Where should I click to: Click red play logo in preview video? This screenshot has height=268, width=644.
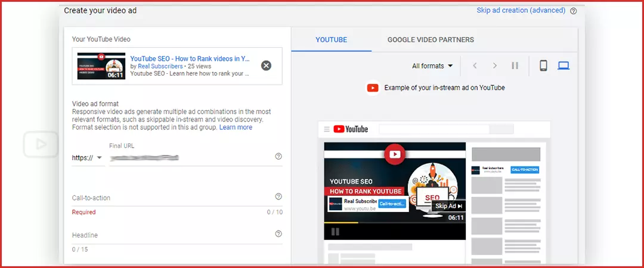coord(395,154)
